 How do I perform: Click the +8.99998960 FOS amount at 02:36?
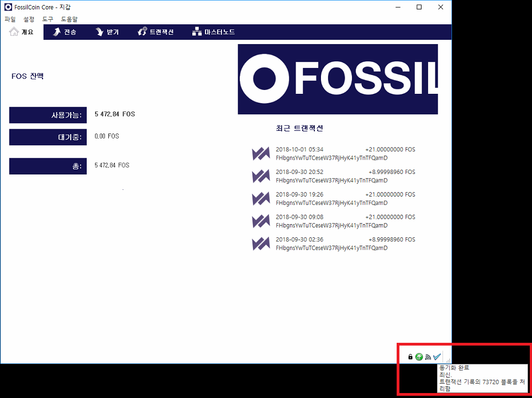(x=392, y=240)
